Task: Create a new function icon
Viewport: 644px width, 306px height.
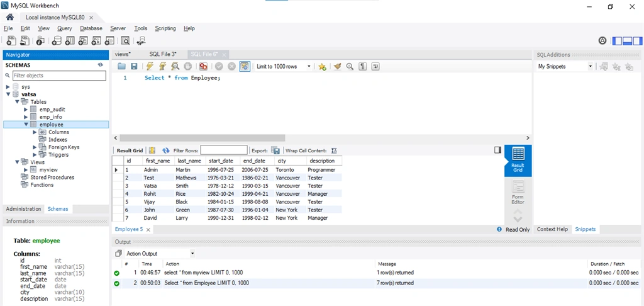Action: (109, 40)
